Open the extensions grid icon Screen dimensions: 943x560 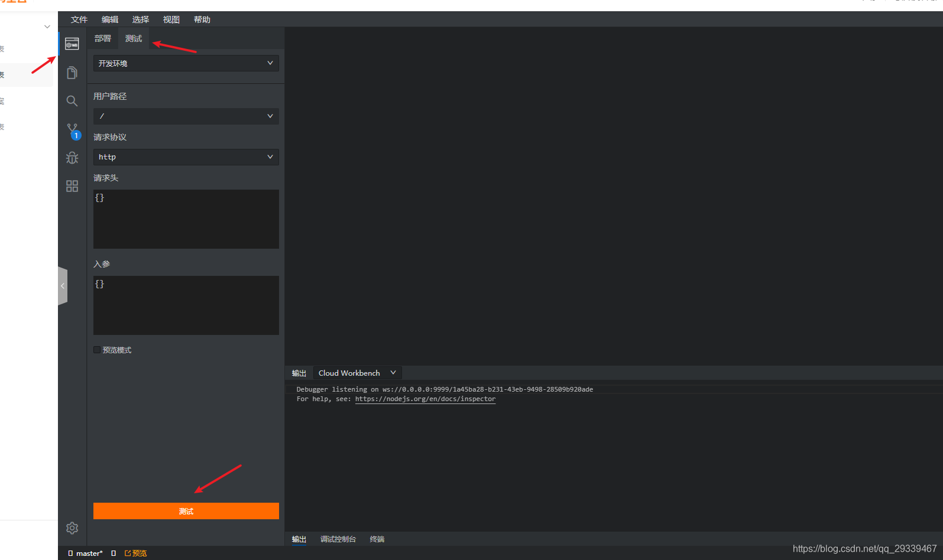click(72, 186)
